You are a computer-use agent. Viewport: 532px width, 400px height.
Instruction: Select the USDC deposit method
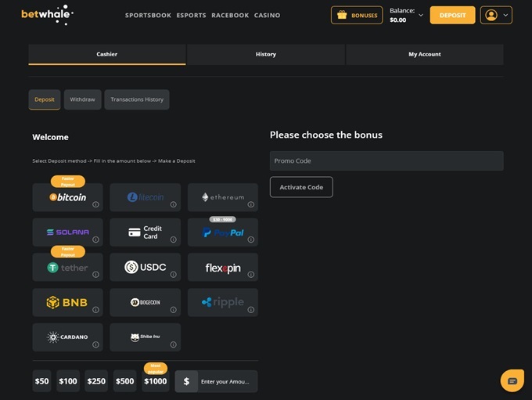(145, 268)
